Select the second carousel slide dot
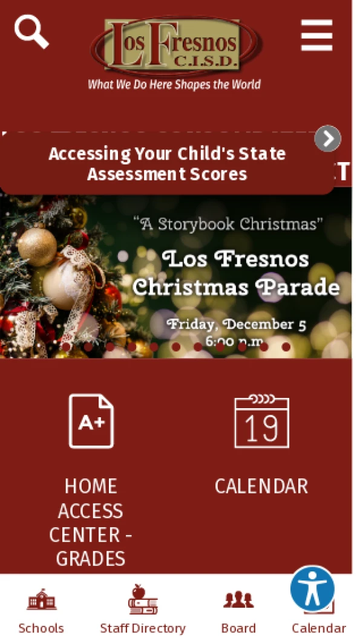 tap(88, 347)
